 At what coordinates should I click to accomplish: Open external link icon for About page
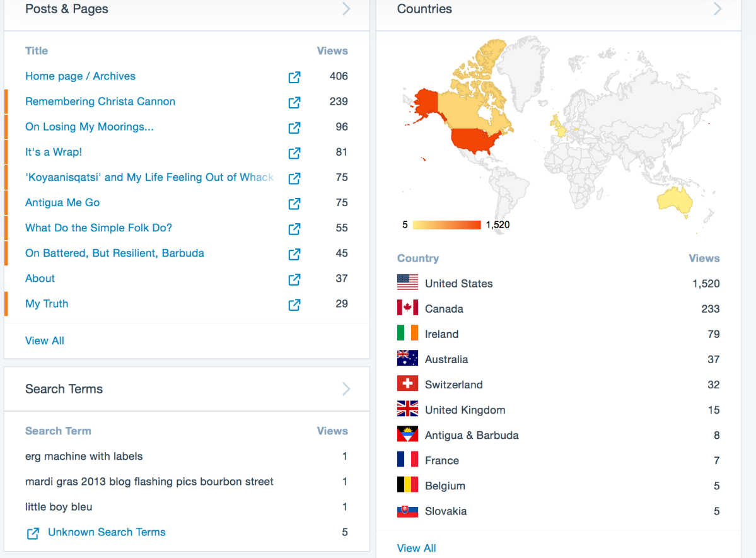[x=294, y=279]
